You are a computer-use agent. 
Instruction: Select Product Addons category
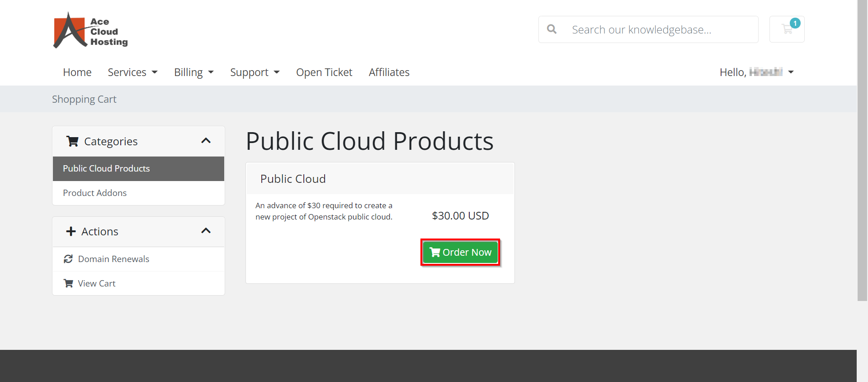[138, 193]
